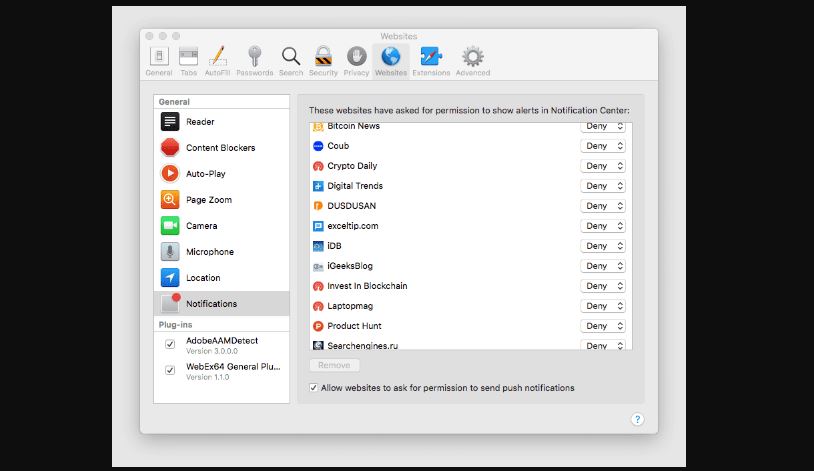Click the Remove button
814x471 pixels.
tap(334, 365)
